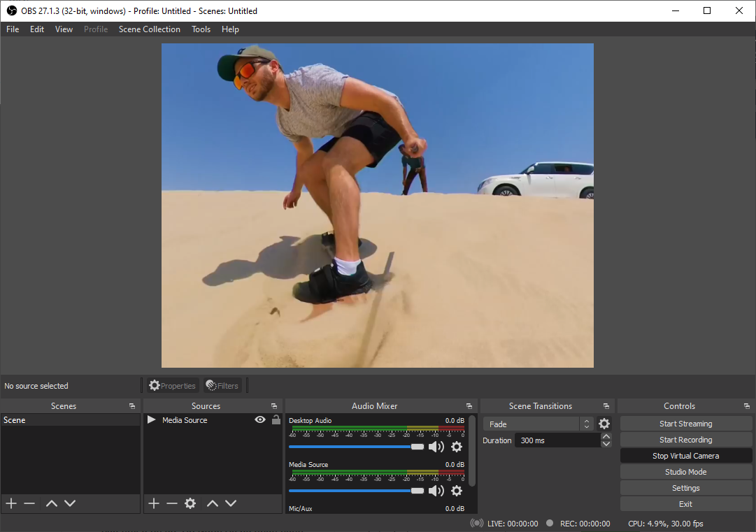Toggle lock on Media Source
This screenshot has height=532, width=756.
point(276,420)
